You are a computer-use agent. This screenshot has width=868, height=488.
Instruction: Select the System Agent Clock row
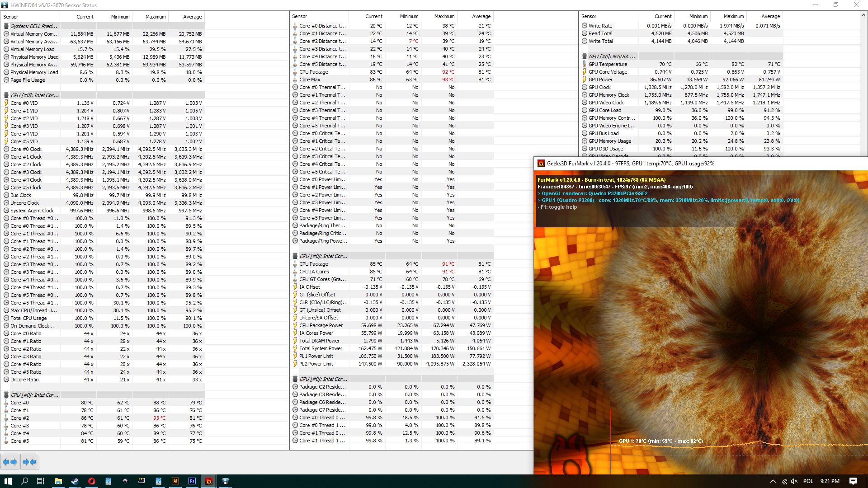(103, 211)
